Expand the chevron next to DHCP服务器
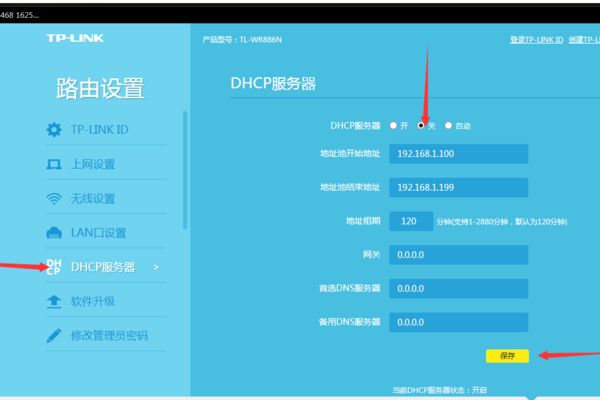 (x=155, y=267)
